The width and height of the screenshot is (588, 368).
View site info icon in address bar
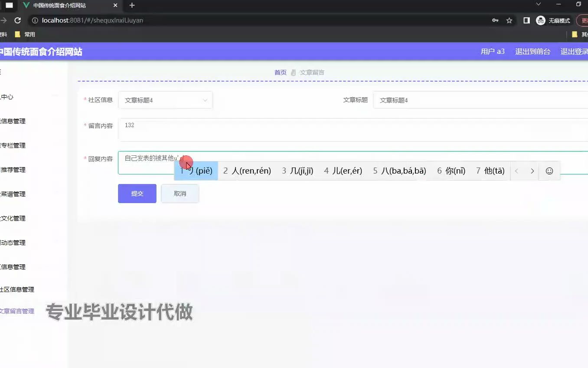click(x=35, y=20)
